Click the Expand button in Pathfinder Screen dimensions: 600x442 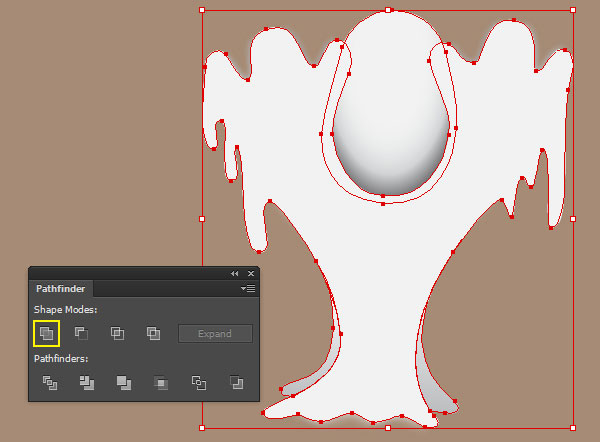coord(215,334)
